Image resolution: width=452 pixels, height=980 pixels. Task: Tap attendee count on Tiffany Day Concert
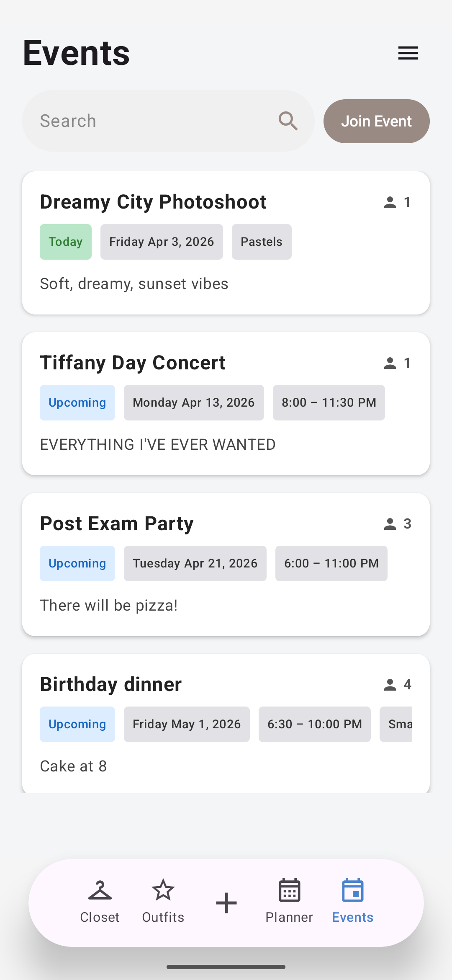[407, 363]
